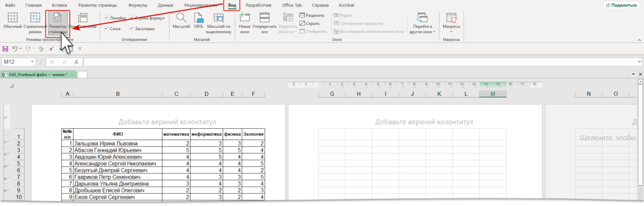Viewport: 644px width, 206px height.
Task: Click the Экология column header cell
Action: point(253,134)
